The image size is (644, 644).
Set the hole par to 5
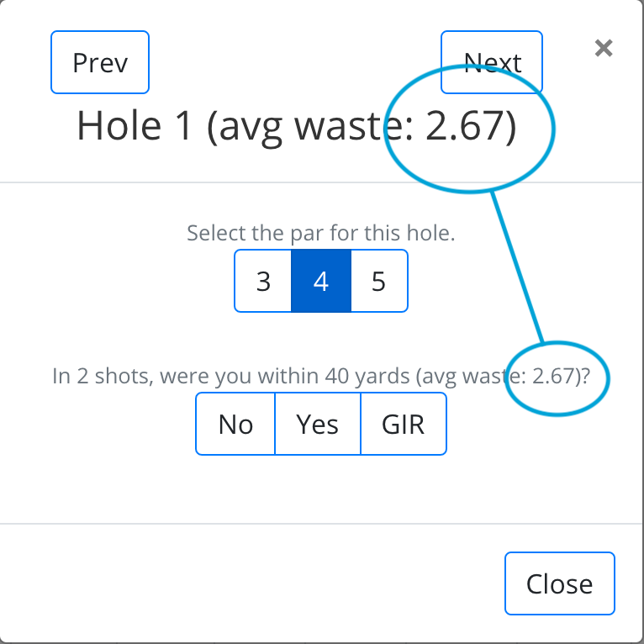tap(378, 281)
